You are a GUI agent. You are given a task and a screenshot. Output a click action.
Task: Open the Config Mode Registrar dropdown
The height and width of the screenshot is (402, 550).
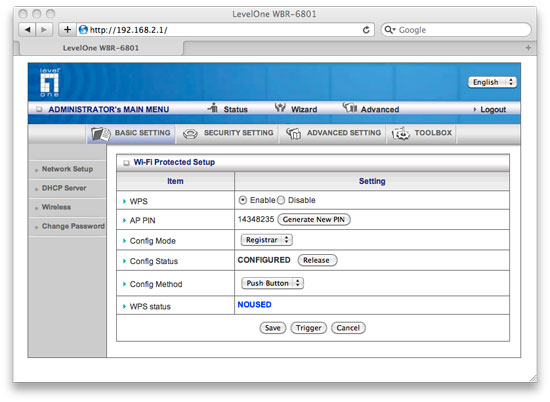(x=267, y=240)
